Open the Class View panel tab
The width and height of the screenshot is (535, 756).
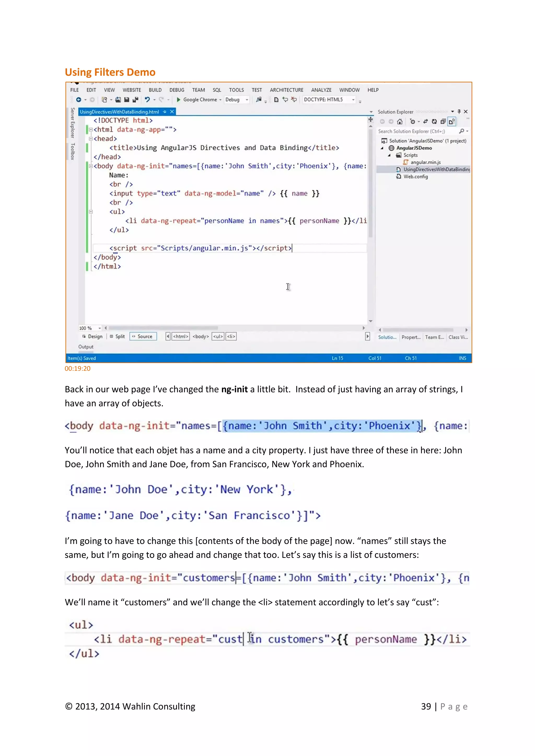pos(458,337)
